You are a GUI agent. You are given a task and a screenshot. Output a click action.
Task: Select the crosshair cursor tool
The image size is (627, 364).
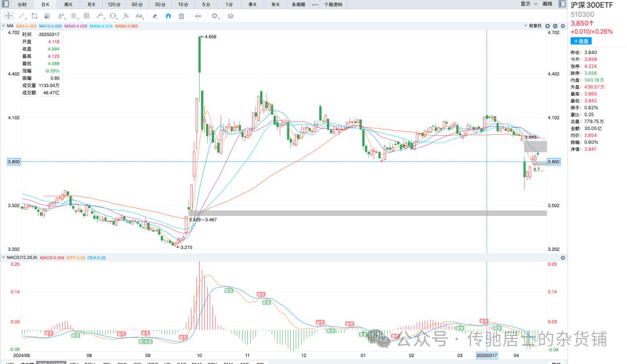pyautogui.click(x=8, y=16)
